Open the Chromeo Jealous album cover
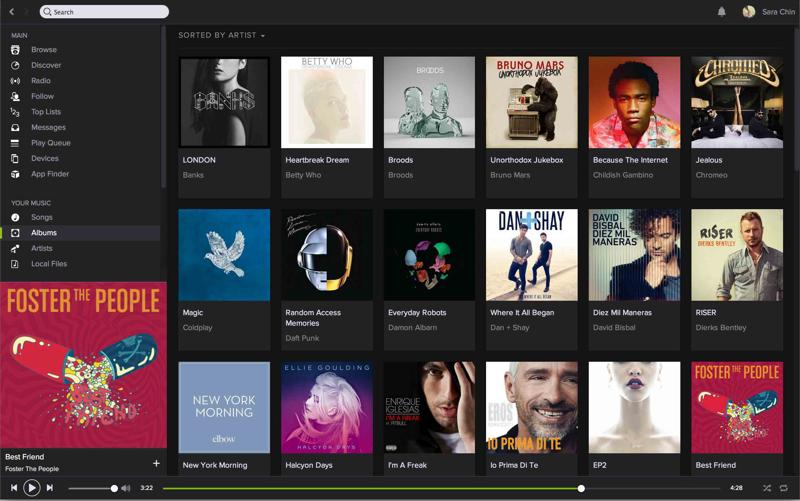This screenshot has height=501, width=800. pos(737,102)
